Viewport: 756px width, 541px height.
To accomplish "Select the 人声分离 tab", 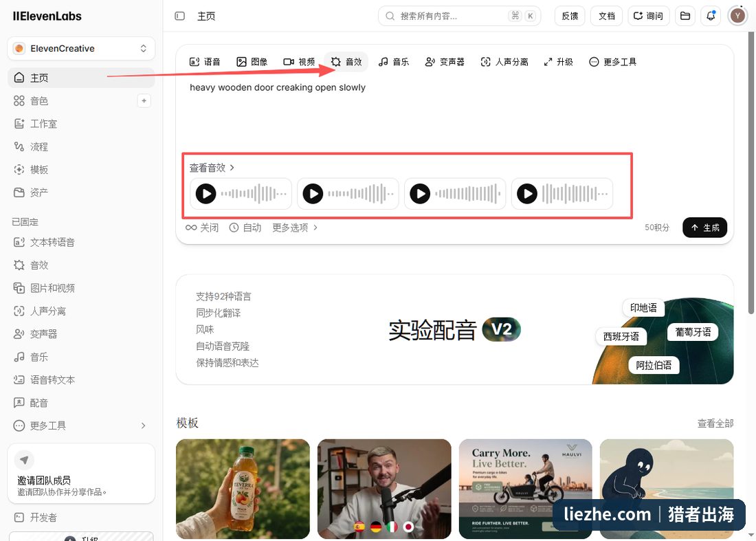I will click(x=504, y=62).
